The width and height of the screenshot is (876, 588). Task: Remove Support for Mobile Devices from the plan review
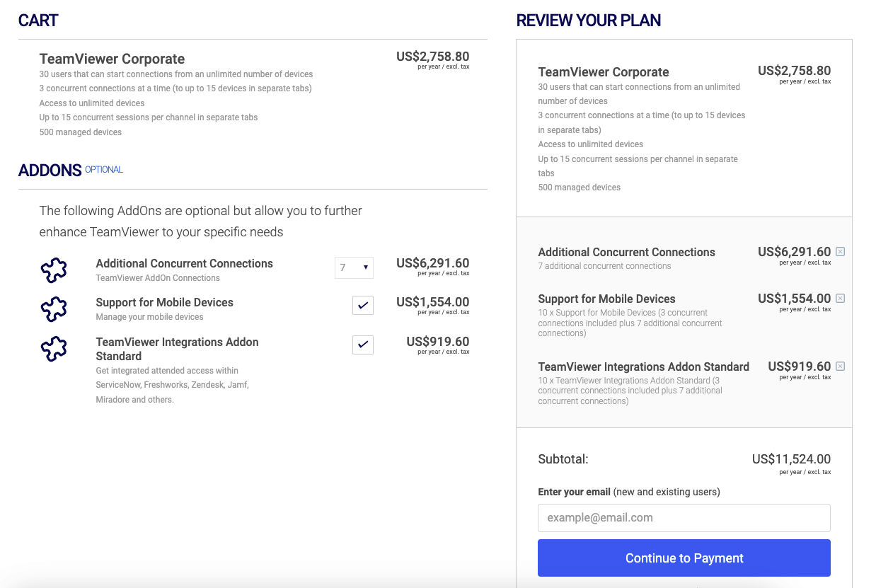(x=840, y=299)
